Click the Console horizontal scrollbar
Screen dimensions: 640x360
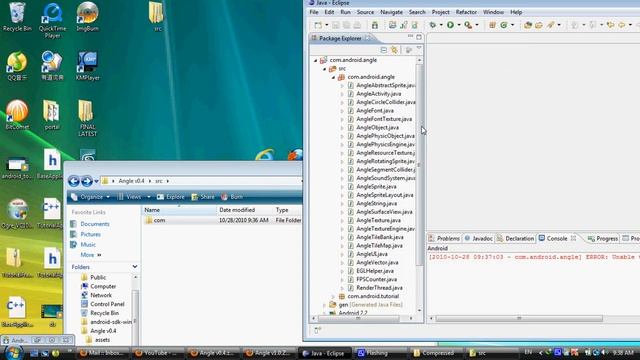tap(518, 318)
